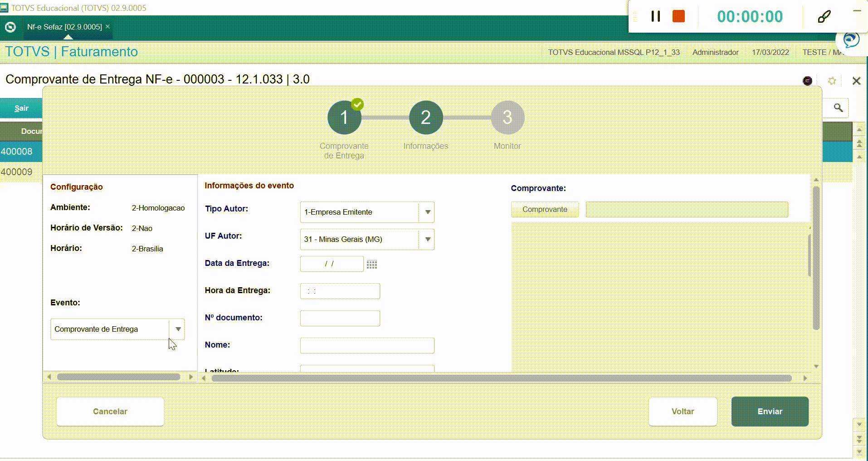Click the search magnifier icon
Screen dimensions: 868x461
click(838, 108)
